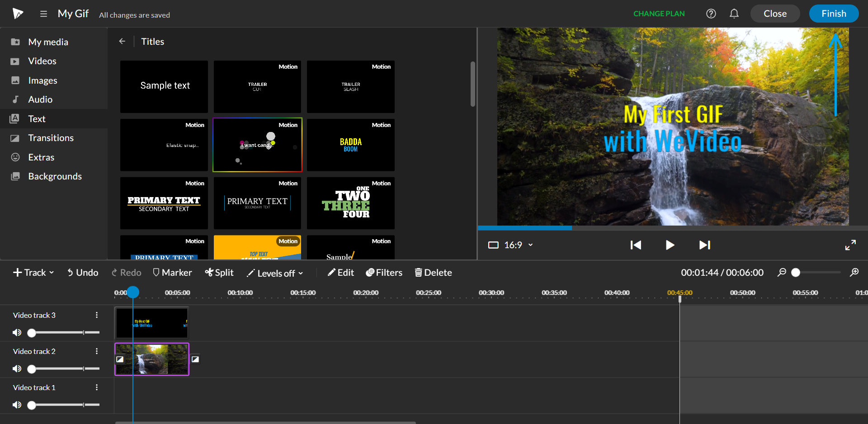
Task: Zoom out the timeline magnifier
Action: pyautogui.click(x=782, y=273)
